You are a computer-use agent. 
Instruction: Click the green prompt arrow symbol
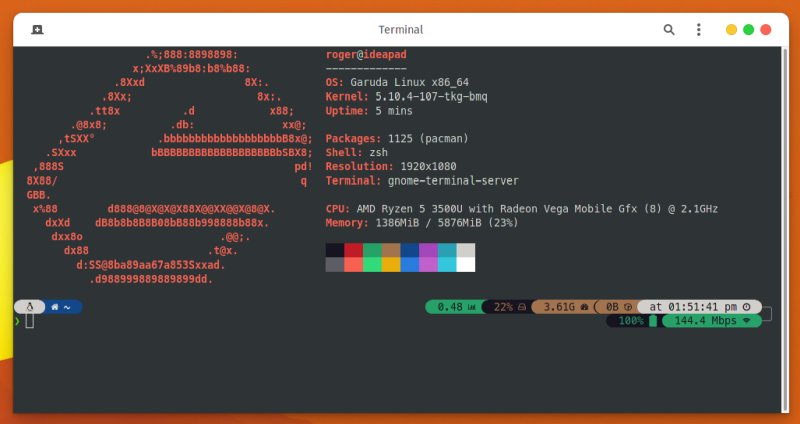pyautogui.click(x=17, y=321)
